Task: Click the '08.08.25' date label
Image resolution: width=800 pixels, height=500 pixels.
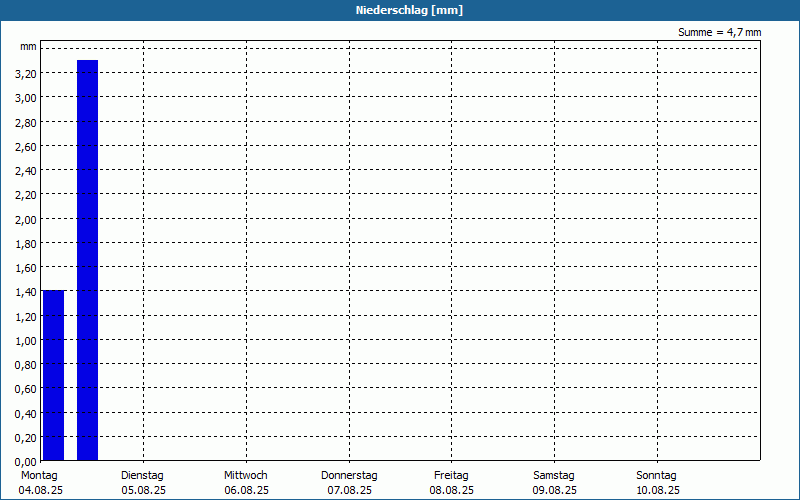Action: pyautogui.click(x=452, y=491)
